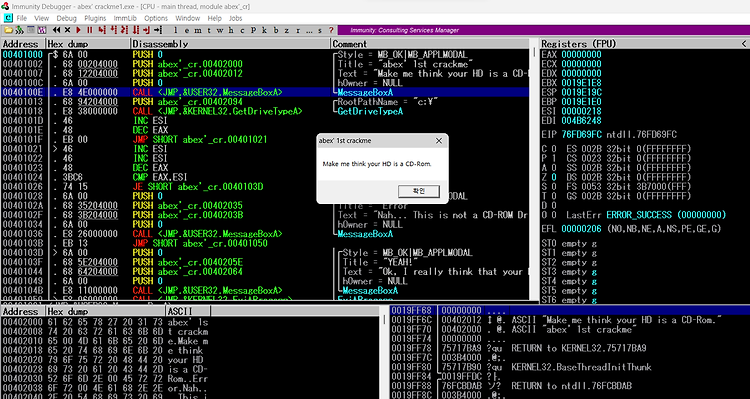Show Memory map via 'm' button
750x399 pixels.
(x=198, y=30)
